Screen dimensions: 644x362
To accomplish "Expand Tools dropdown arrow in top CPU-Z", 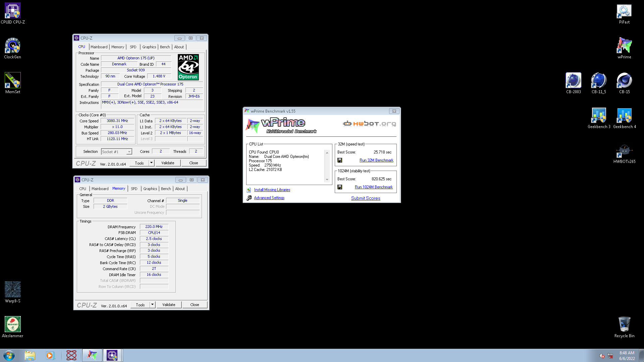I will [x=151, y=163].
